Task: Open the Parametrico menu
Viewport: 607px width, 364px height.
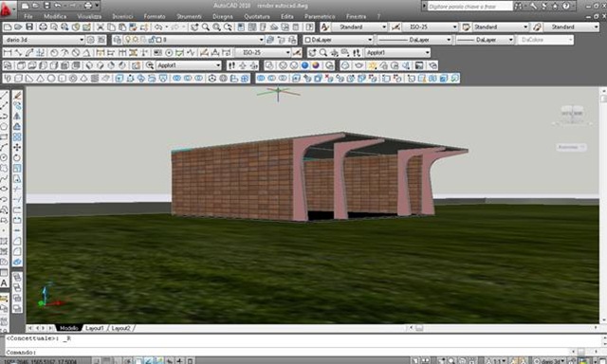Action: [x=320, y=17]
